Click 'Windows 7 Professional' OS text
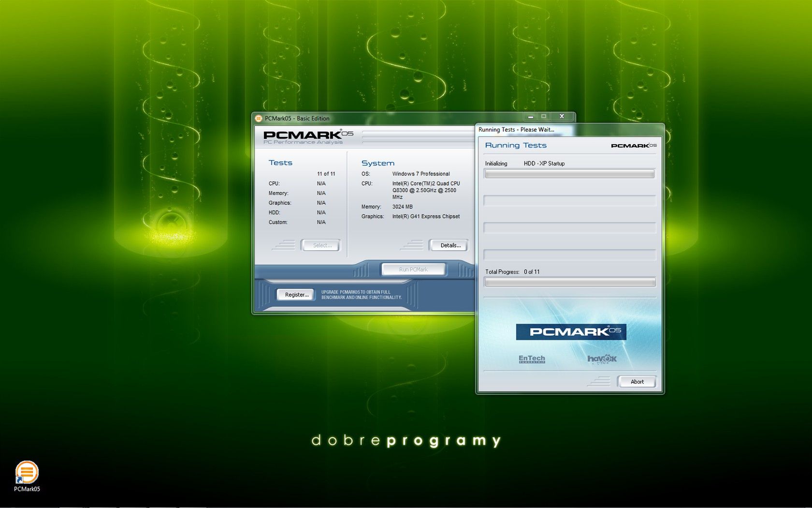 point(421,174)
